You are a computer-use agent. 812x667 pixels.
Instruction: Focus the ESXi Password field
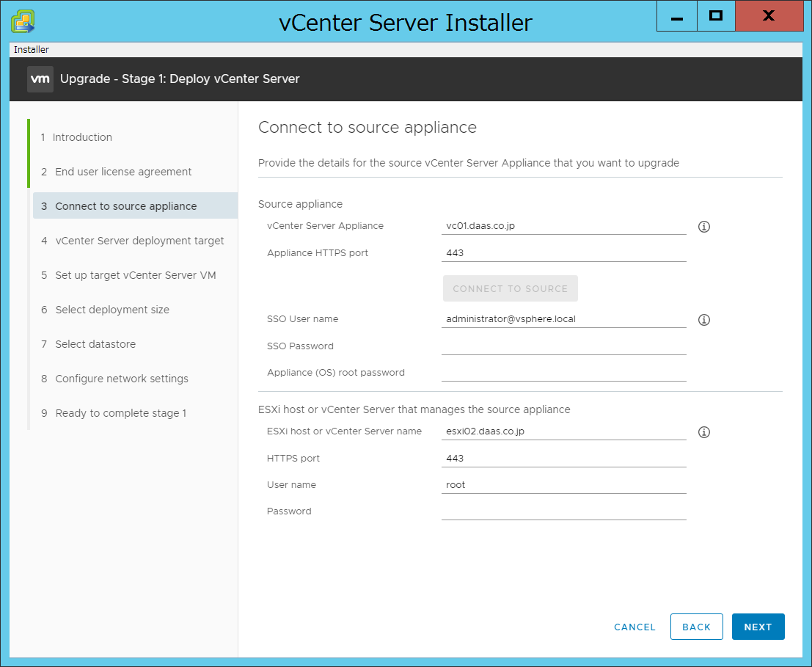(564, 511)
